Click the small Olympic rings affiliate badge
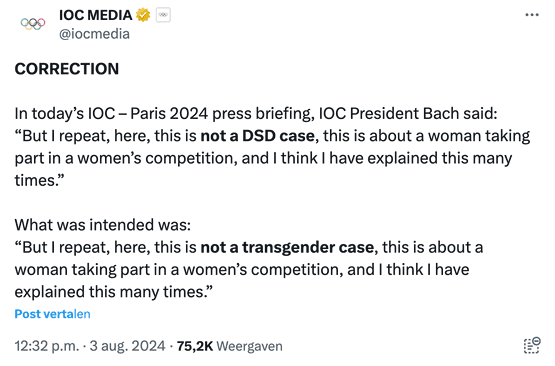Screen dimensions: 555x366 coord(163,15)
